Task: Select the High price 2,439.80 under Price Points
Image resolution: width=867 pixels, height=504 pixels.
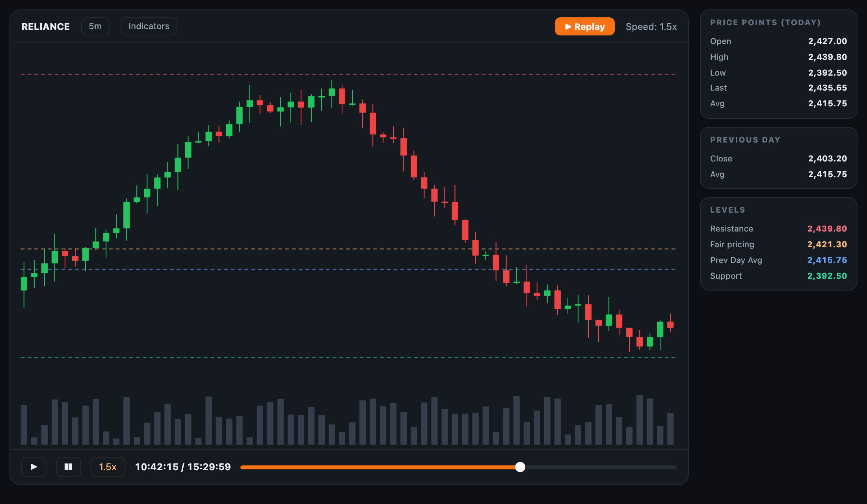Action: (x=827, y=57)
